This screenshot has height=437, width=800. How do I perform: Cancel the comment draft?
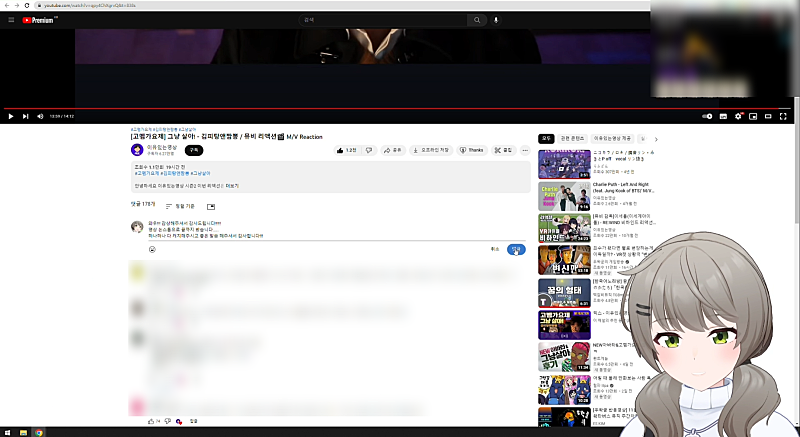pos(494,249)
